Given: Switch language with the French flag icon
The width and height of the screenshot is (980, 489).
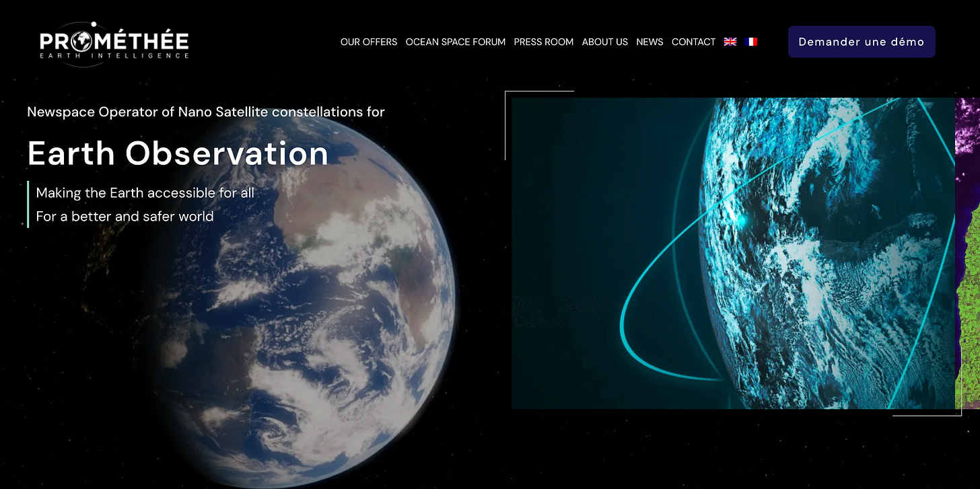Looking at the screenshot, I should coord(752,42).
